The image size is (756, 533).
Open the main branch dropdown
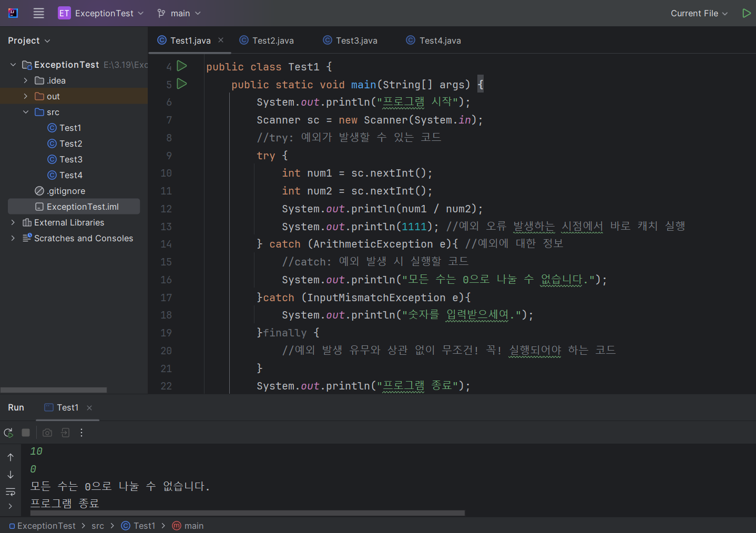[179, 13]
